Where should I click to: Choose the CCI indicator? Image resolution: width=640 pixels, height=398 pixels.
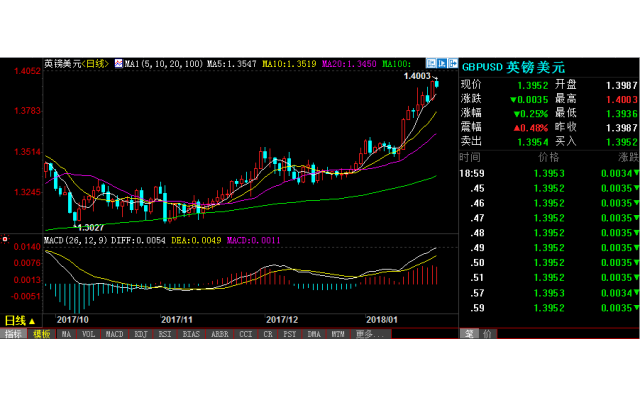point(246,334)
